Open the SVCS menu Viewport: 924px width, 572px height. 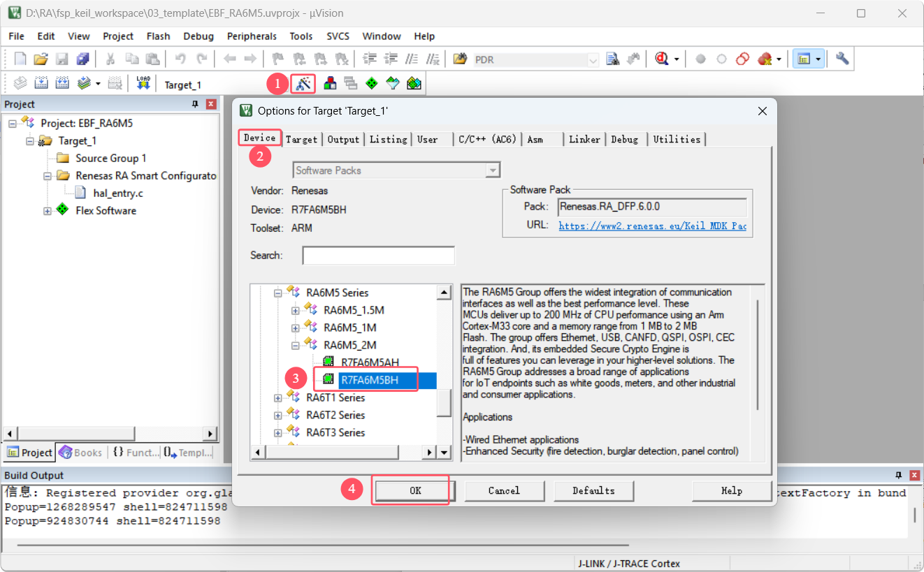coord(340,36)
